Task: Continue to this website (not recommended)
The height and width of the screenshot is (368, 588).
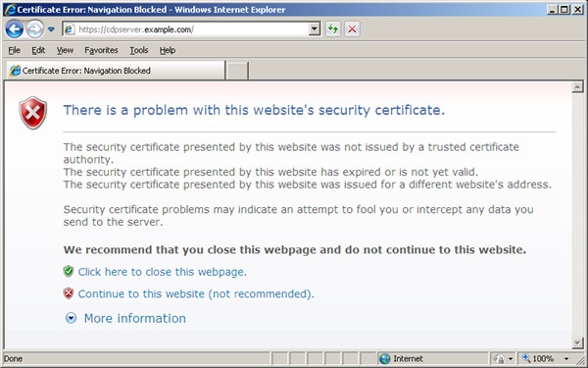Action: pyautogui.click(x=196, y=293)
